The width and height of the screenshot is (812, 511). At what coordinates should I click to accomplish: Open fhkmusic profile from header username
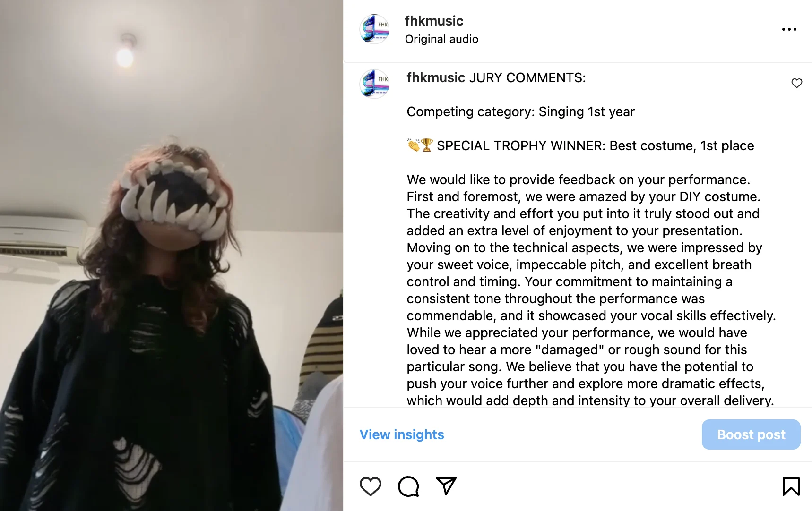coord(434,21)
